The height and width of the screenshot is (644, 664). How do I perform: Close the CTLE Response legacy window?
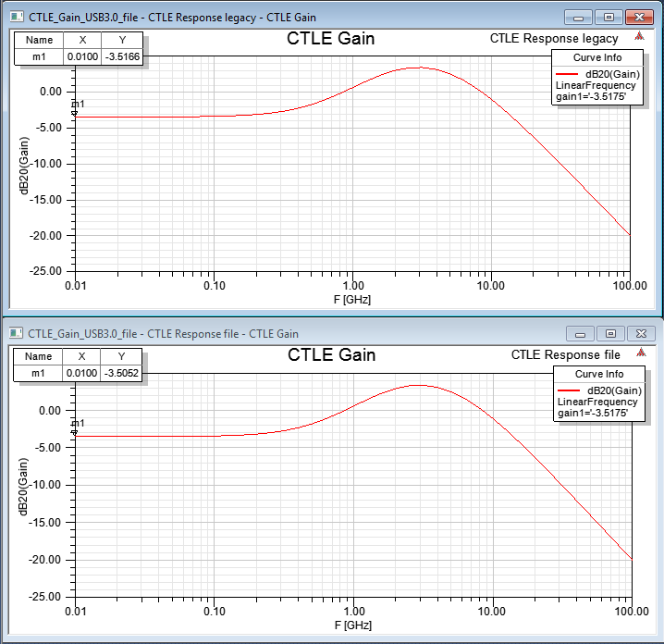[639, 18]
